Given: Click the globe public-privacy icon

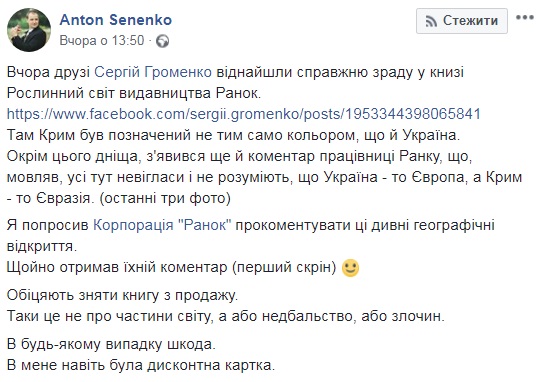Looking at the screenshot, I should tap(162, 41).
